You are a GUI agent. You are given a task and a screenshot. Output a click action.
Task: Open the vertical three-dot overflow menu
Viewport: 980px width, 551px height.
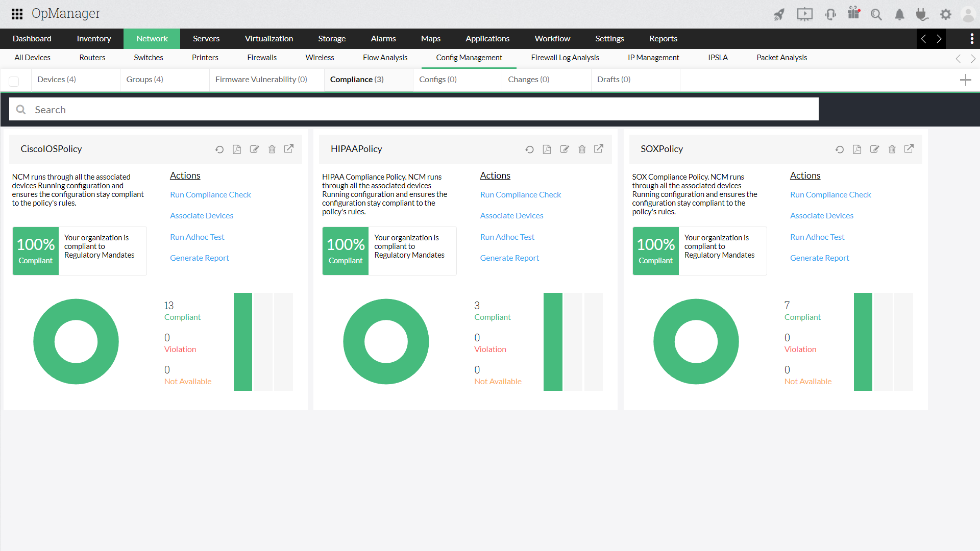(x=972, y=38)
